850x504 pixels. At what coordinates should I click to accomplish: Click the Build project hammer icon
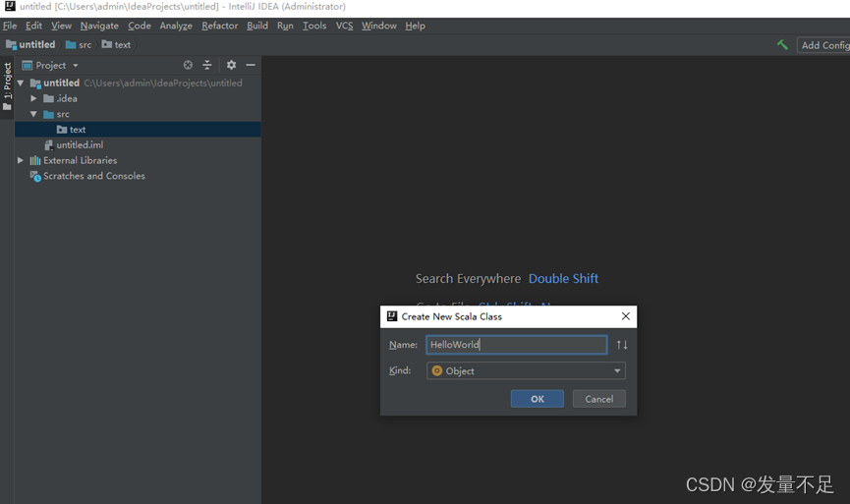[782, 45]
